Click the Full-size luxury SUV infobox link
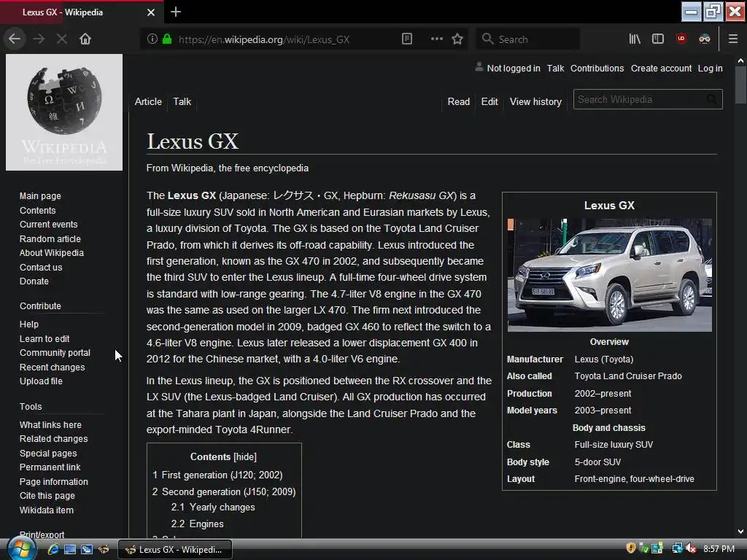Viewport: 747px width, 560px height. [x=614, y=444]
